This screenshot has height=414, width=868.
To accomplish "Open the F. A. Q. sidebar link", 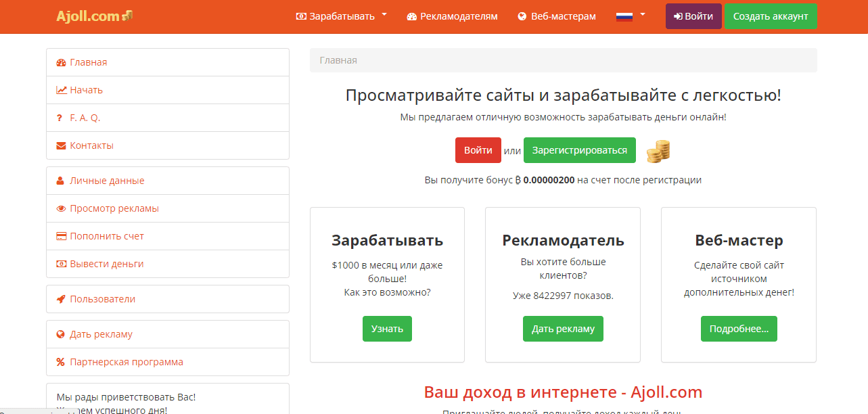I will tap(85, 118).
